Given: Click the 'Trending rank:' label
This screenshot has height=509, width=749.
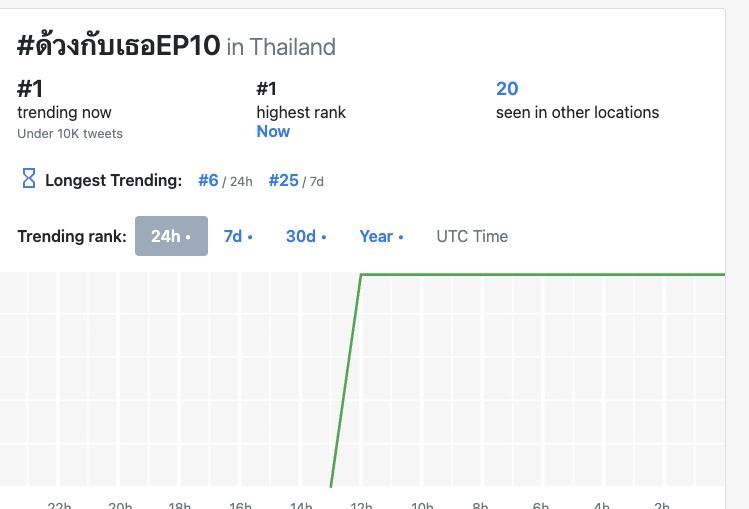Looking at the screenshot, I should click(x=72, y=236).
